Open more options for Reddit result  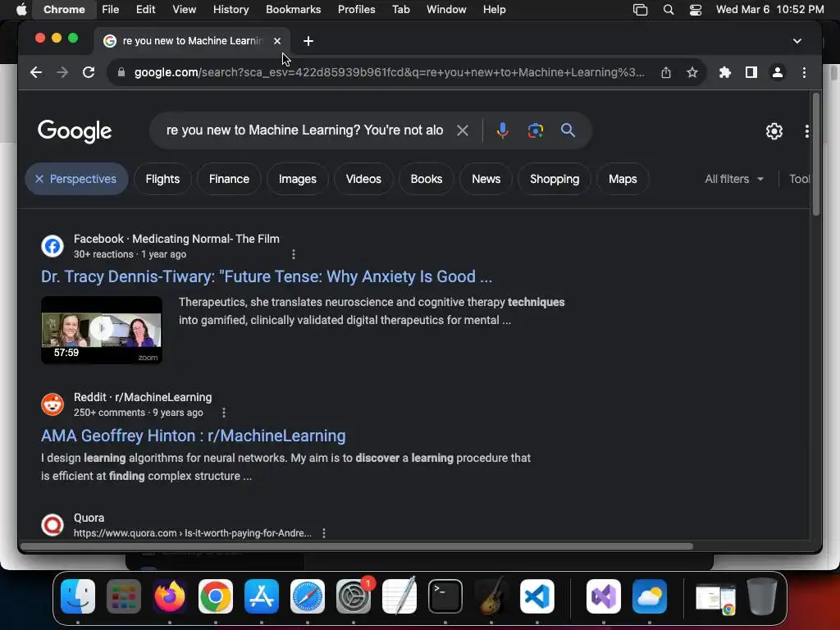point(223,413)
